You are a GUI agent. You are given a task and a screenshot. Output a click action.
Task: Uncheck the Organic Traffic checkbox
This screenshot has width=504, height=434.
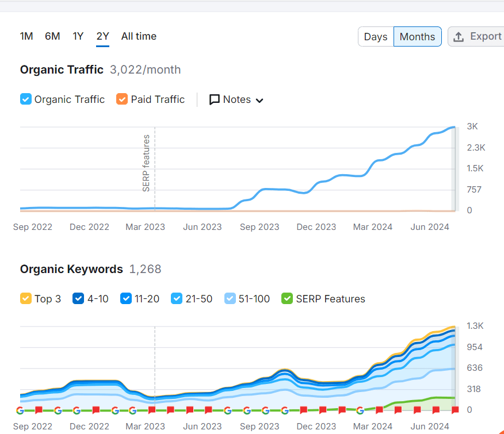pyautogui.click(x=25, y=99)
